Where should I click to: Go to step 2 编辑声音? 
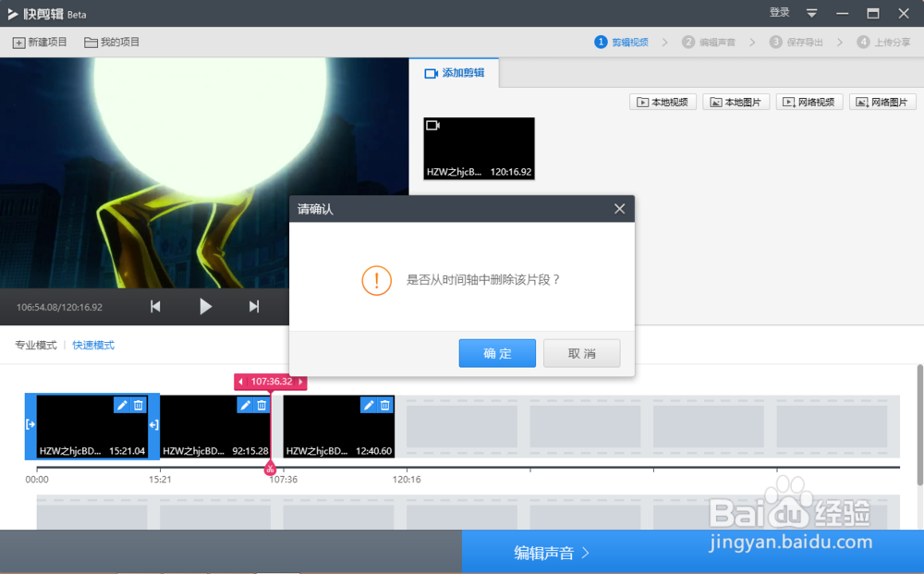pyautogui.click(x=709, y=42)
